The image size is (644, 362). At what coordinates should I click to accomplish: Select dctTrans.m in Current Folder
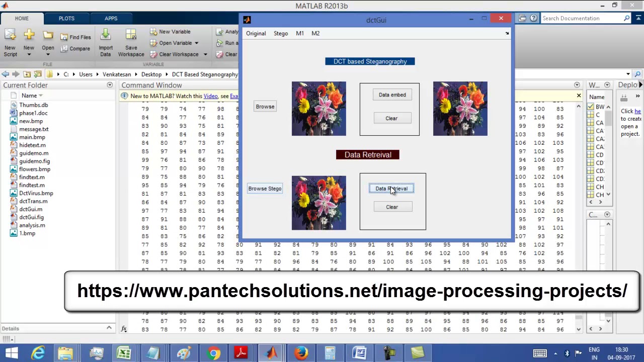[x=33, y=201]
